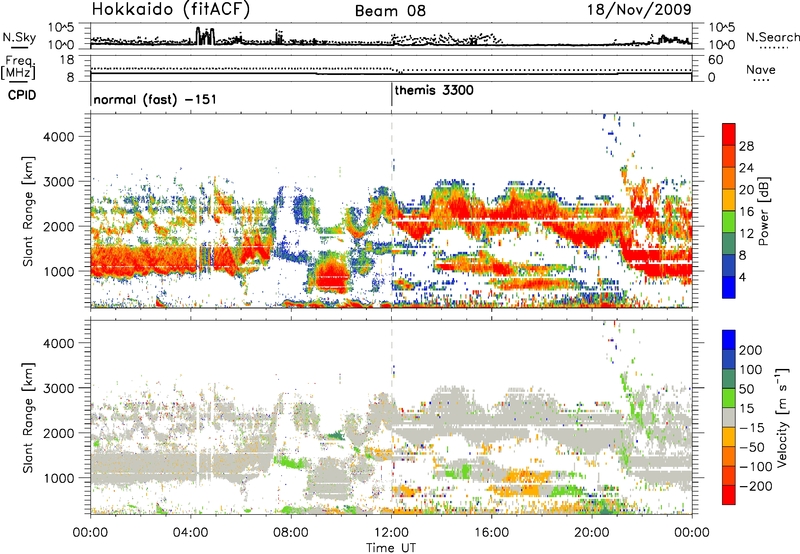
Task: Click the 'Power [dB]' colorbar label
Action: [763, 211]
